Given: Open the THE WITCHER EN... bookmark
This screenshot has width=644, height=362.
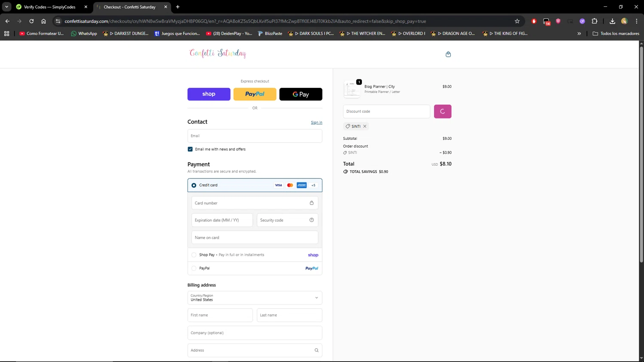Looking at the screenshot, I should tap(362, 33).
